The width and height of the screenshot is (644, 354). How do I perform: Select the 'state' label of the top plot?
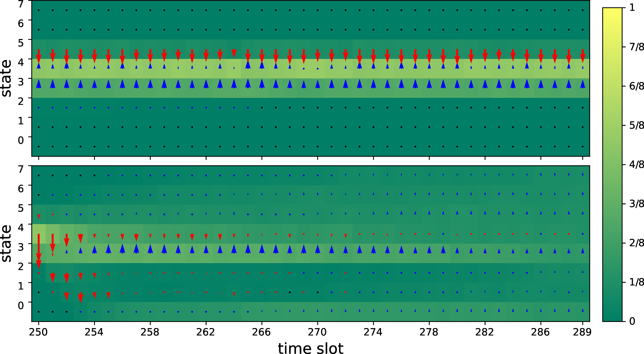pyautogui.click(x=6, y=78)
